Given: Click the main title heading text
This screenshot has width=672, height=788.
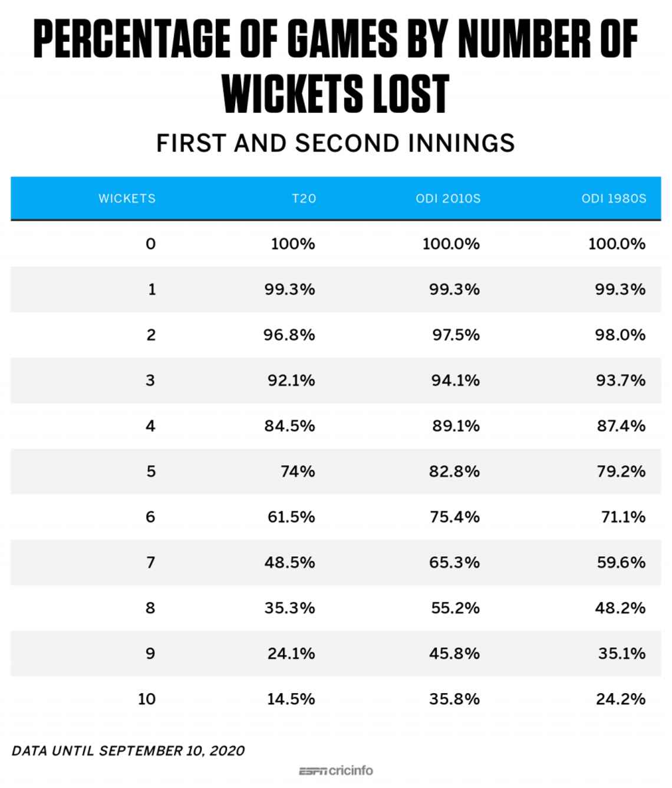Looking at the screenshot, I should point(335,66).
